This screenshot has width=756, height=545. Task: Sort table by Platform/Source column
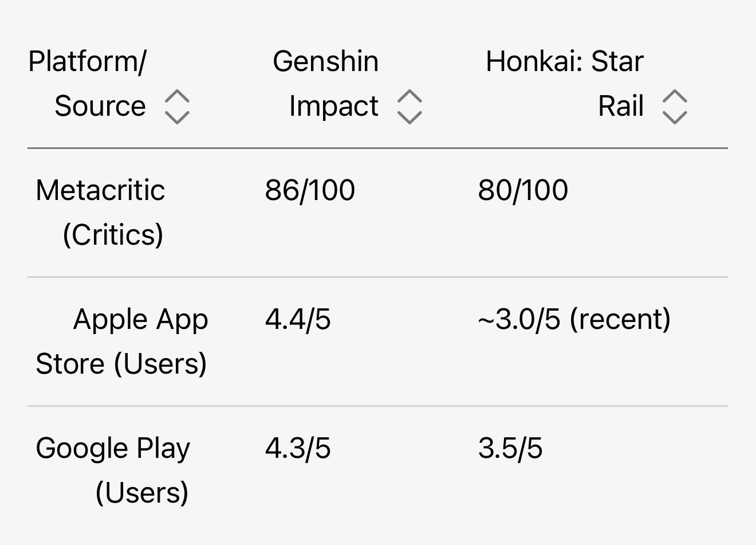pyautogui.click(x=177, y=107)
